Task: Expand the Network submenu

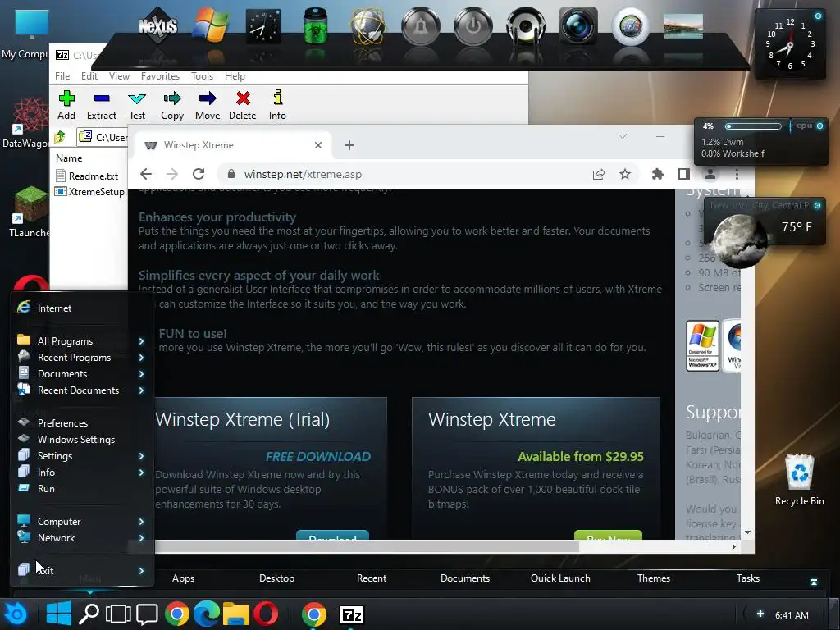Action: [81, 538]
